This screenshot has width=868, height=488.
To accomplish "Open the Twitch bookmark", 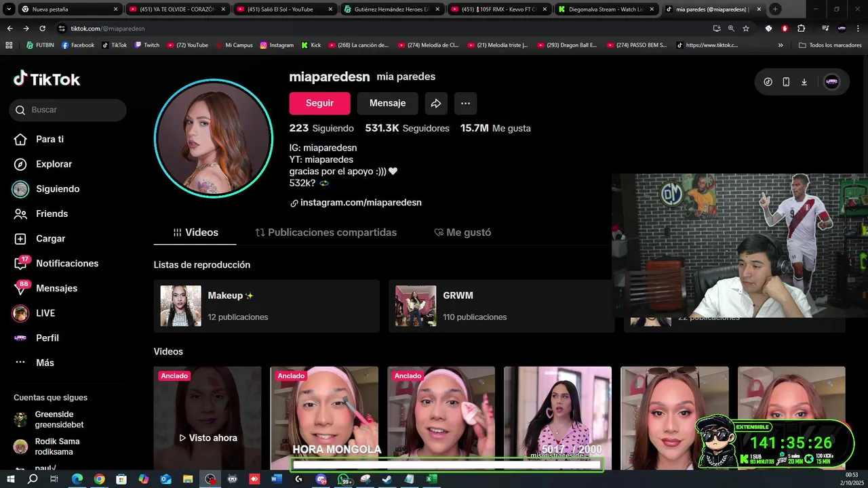I will [x=147, y=45].
